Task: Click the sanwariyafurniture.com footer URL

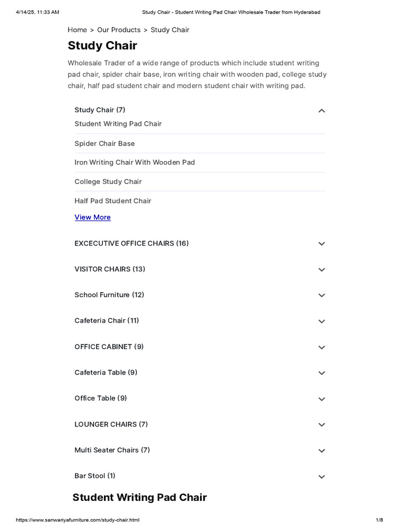Action: point(78,520)
